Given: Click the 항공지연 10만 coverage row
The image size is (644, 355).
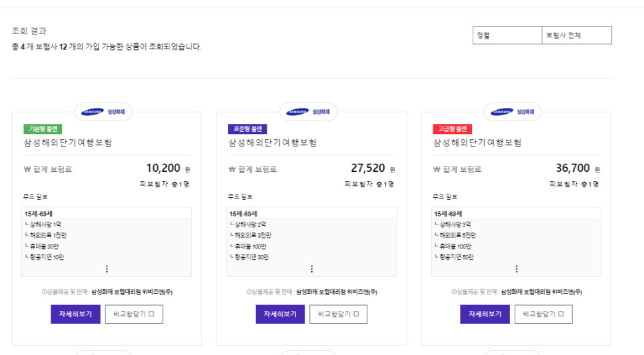Looking at the screenshot, I should tap(45, 257).
